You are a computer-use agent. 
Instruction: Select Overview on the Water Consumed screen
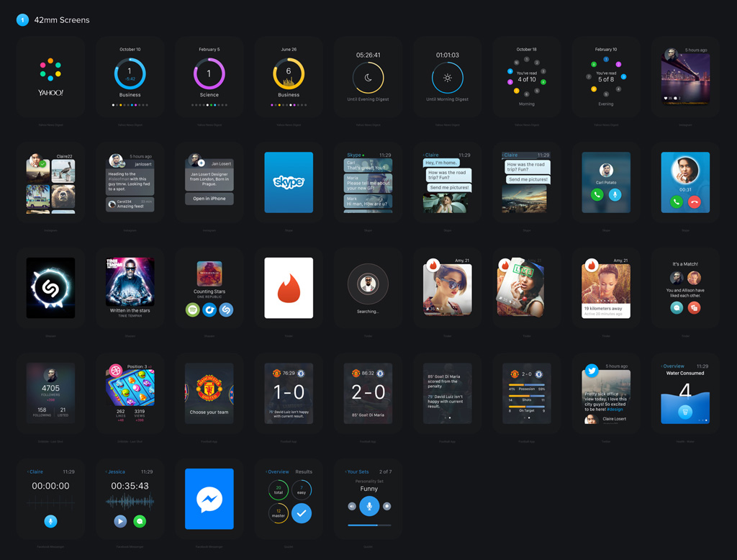coord(673,366)
